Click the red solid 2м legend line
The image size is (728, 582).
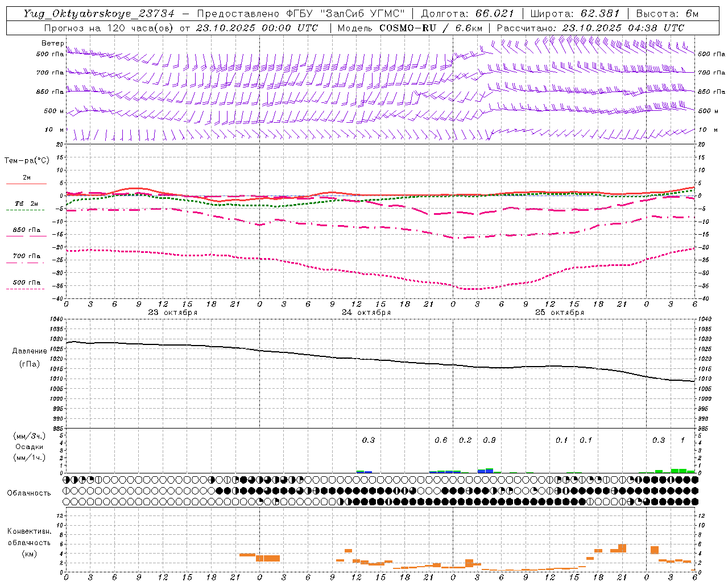26,184
